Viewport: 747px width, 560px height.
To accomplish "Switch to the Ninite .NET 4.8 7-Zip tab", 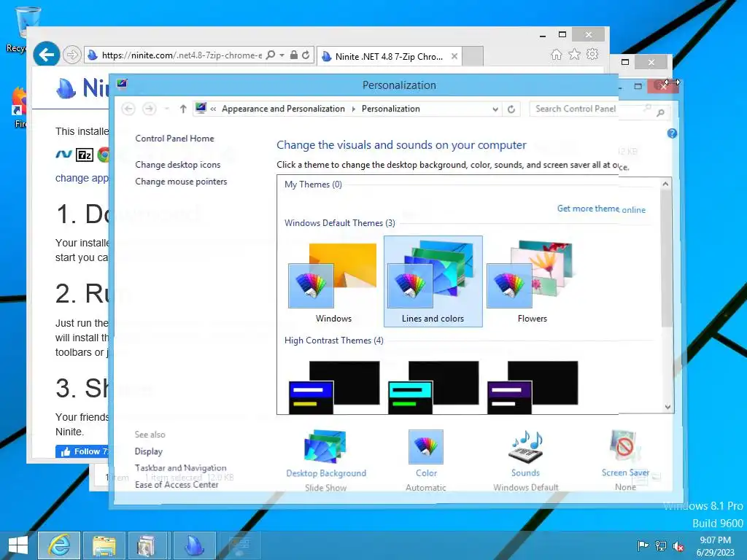I will pyautogui.click(x=389, y=57).
